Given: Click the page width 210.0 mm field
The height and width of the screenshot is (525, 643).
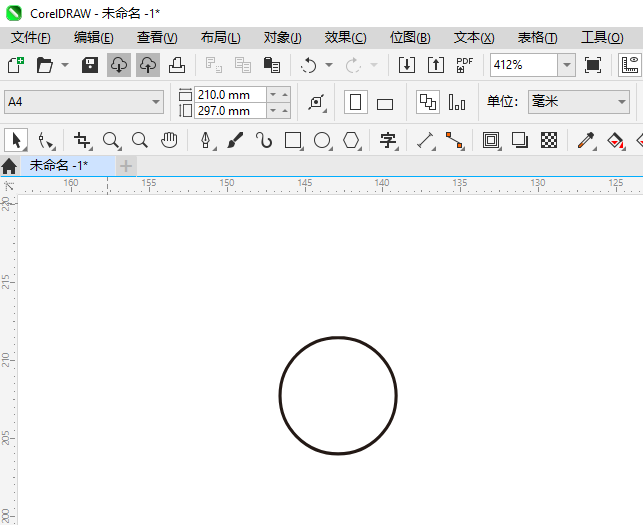Looking at the screenshot, I should (230, 95).
